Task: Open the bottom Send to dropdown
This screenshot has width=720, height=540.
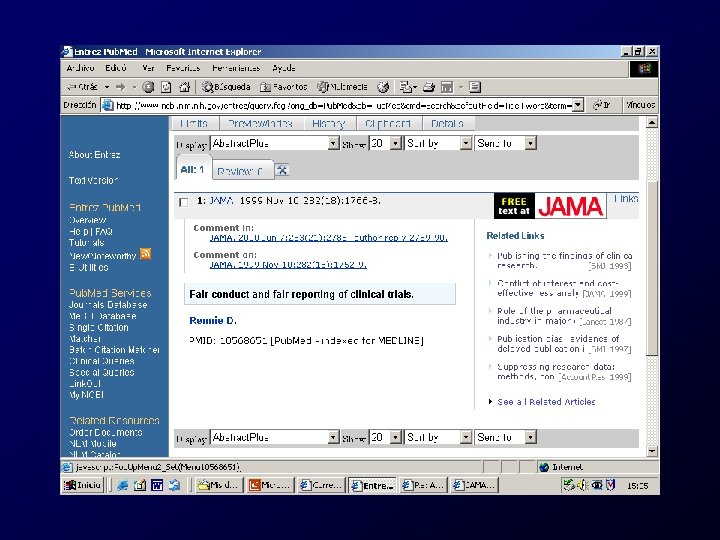Action: click(505, 438)
